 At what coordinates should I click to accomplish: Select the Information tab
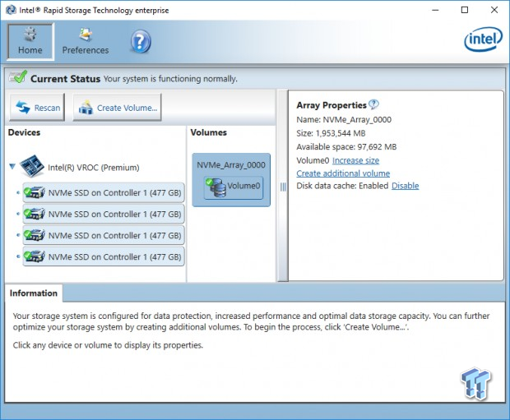point(34,293)
